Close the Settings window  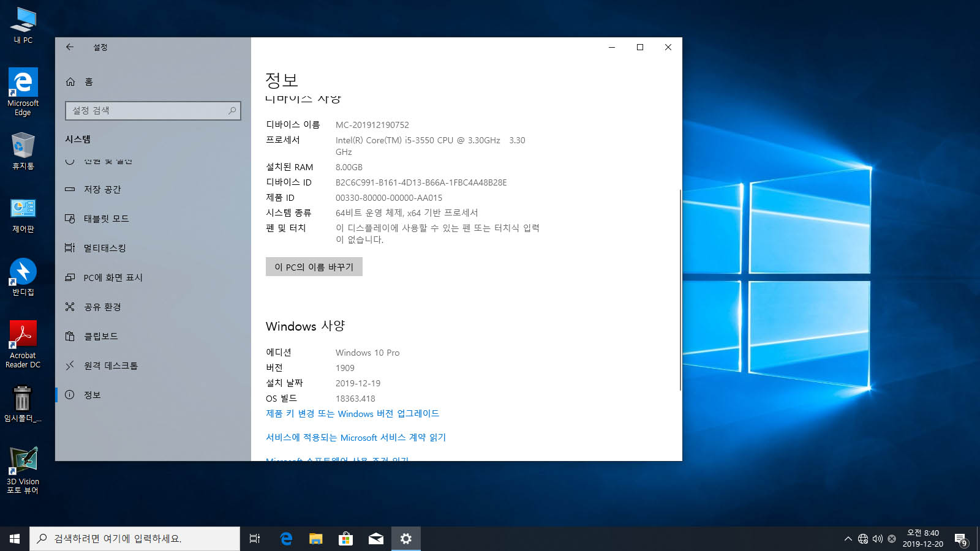coord(668,47)
